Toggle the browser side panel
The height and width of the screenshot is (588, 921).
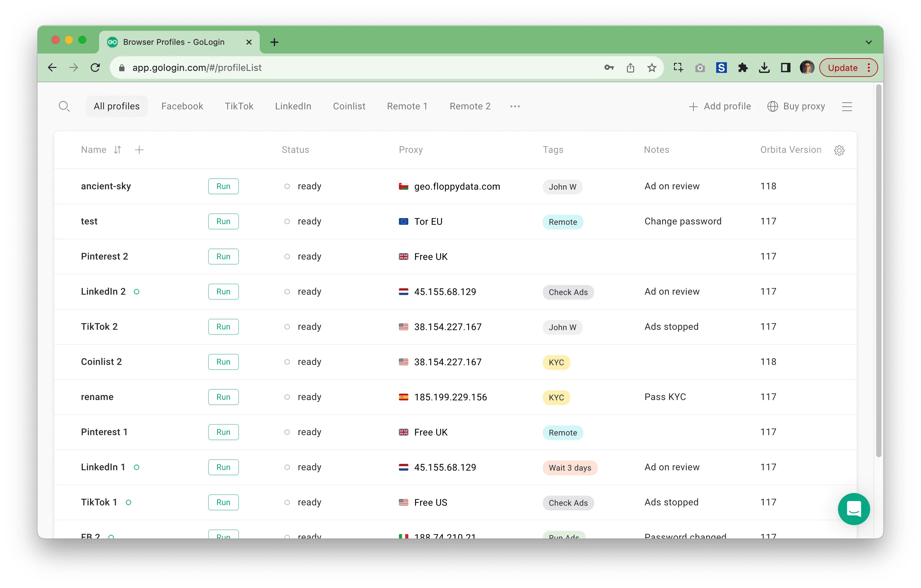785,68
